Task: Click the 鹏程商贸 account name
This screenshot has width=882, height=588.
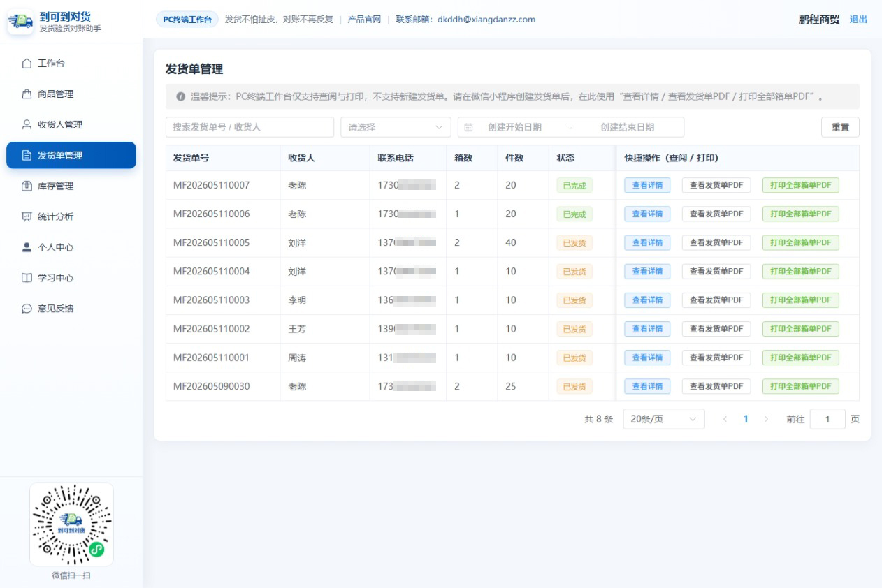Action: tap(819, 20)
